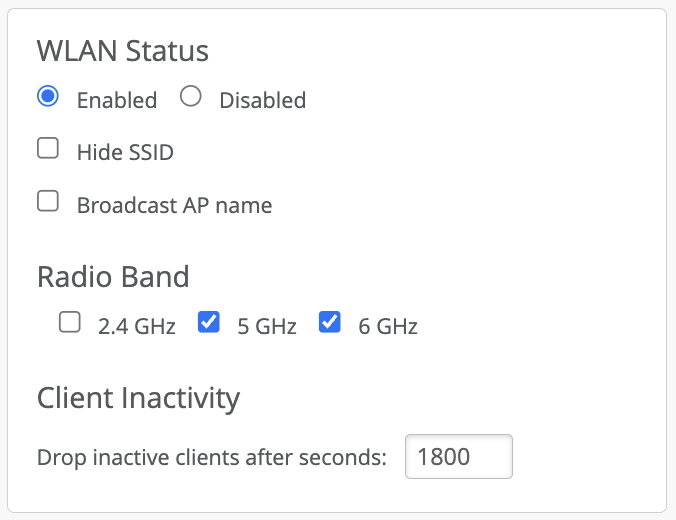Screen dimensions: 676x520
Task: Click the Client Inactivity section heading
Action: (138, 398)
